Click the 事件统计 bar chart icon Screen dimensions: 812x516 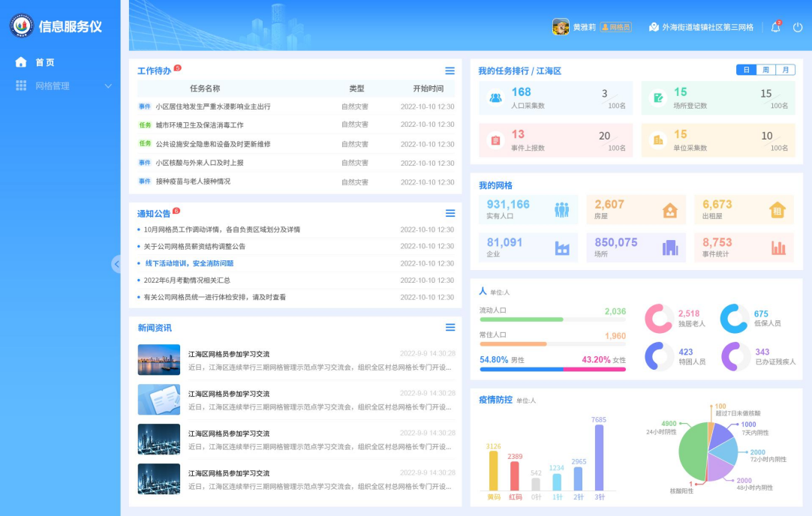(777, 247)
